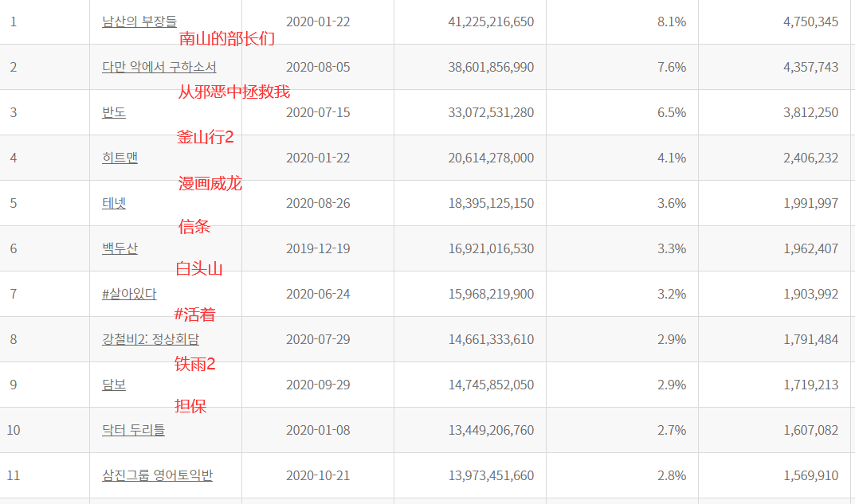Select the release date 2020-06-24

click(318, 295)
